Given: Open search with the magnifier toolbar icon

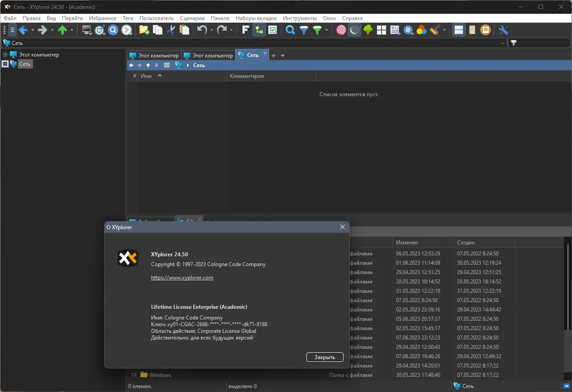Looking at the screenshot, I should (290, 30).
